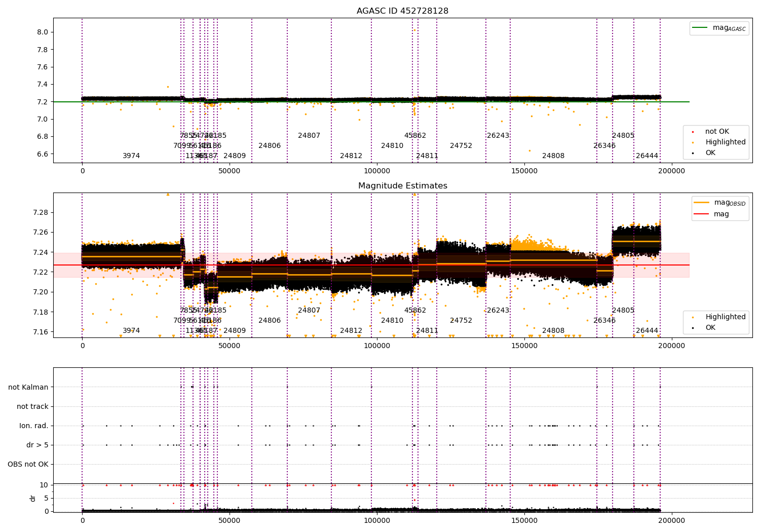Click the 'not Kalman' row label
The height and width of the screenshot is (532, 760).
[28, 387]
